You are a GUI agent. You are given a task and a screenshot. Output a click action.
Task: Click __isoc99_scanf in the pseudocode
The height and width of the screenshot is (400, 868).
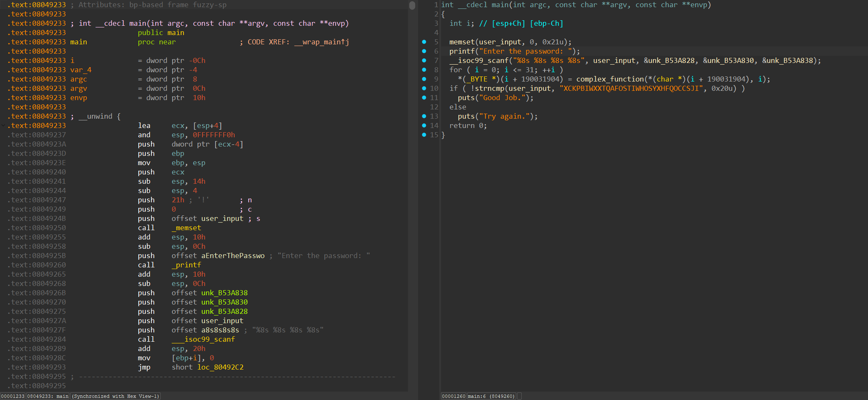pos(479,60)
